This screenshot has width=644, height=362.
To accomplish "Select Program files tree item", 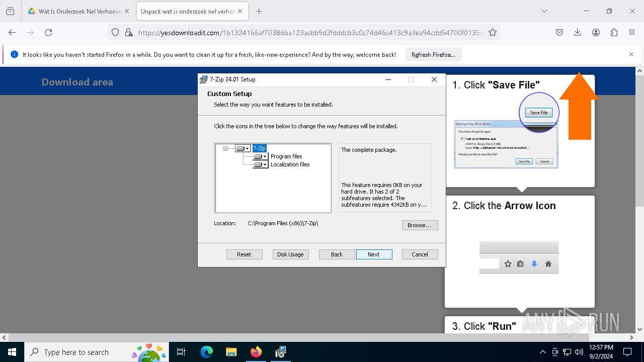I will (x=286, y=156).
